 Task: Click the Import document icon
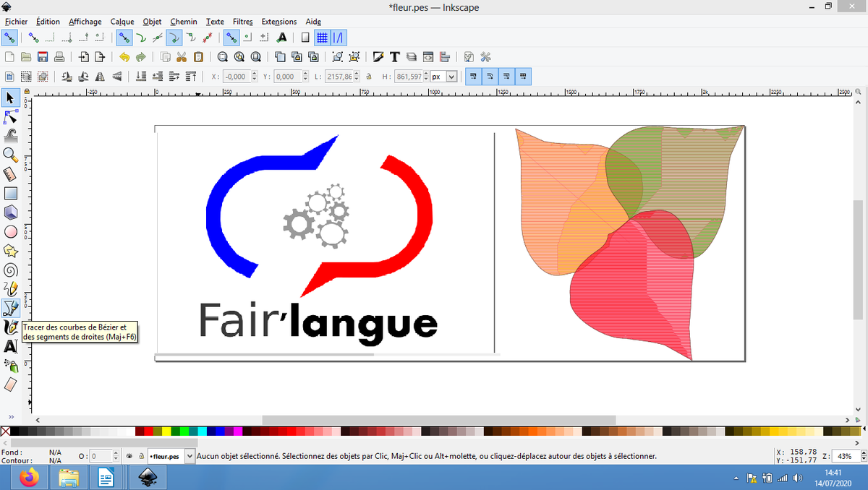(x=84, y=57)
